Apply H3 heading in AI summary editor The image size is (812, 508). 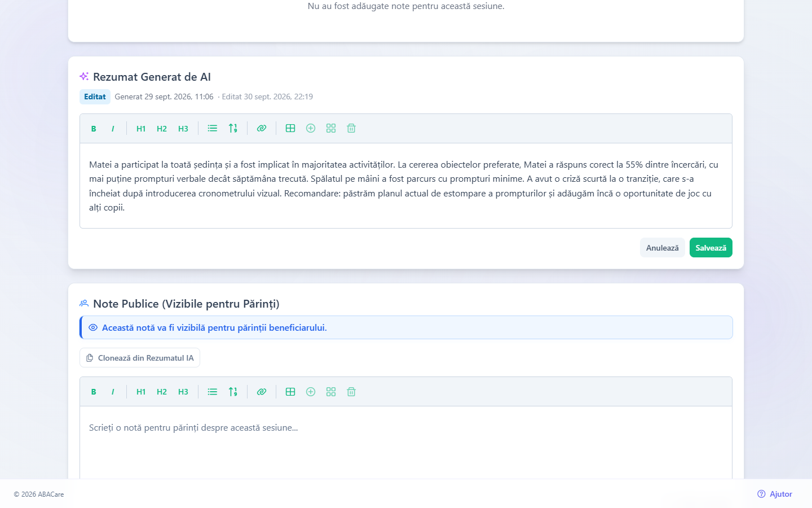[183, 129]
